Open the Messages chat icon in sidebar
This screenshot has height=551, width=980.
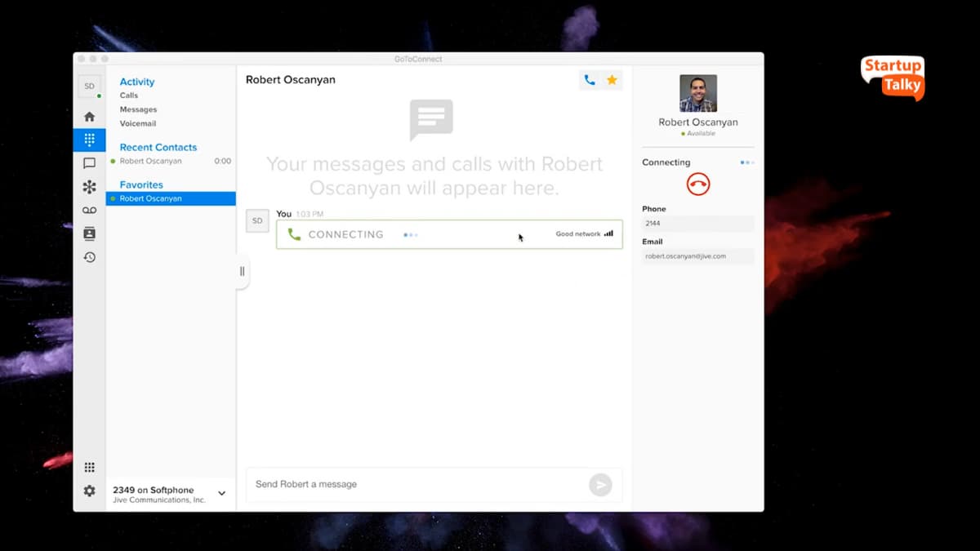(x=89, y=163)
